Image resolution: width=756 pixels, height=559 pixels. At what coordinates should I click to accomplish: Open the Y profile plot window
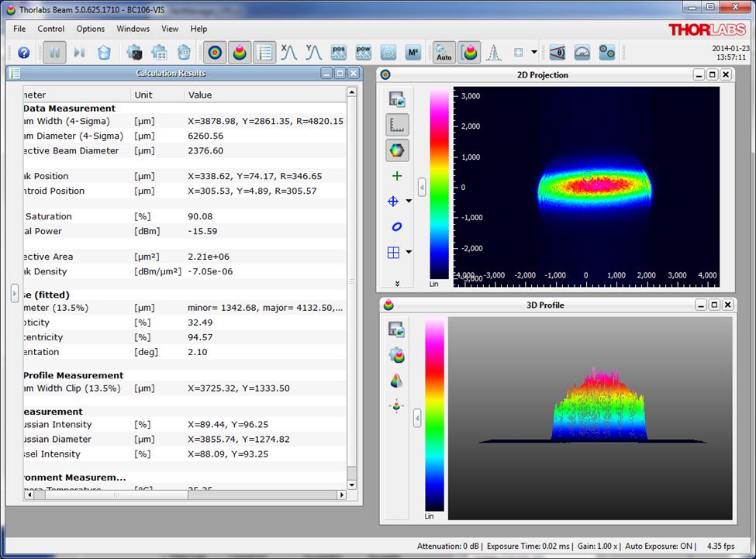(313, 53)
